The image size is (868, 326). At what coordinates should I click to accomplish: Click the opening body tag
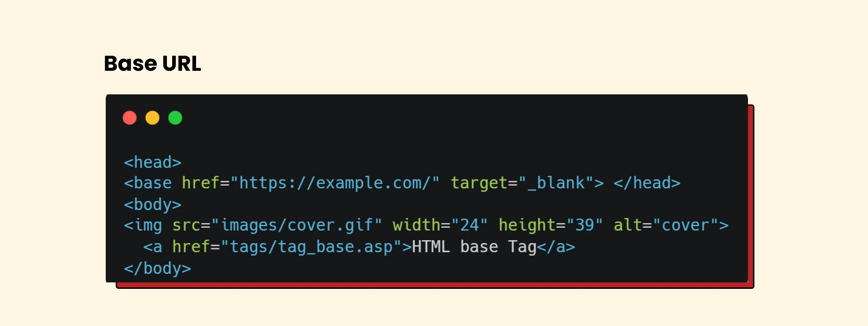[x=153, y=205]
